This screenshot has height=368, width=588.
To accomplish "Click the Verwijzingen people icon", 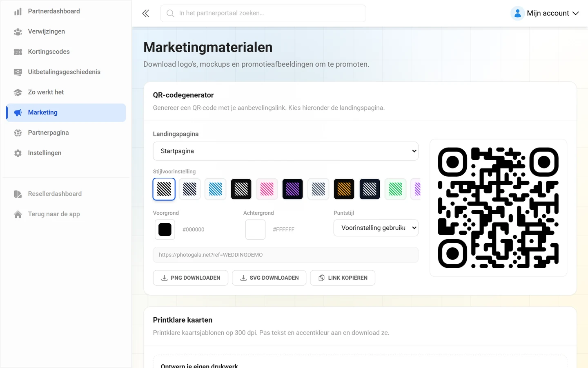I will click(x=18, y=31).
